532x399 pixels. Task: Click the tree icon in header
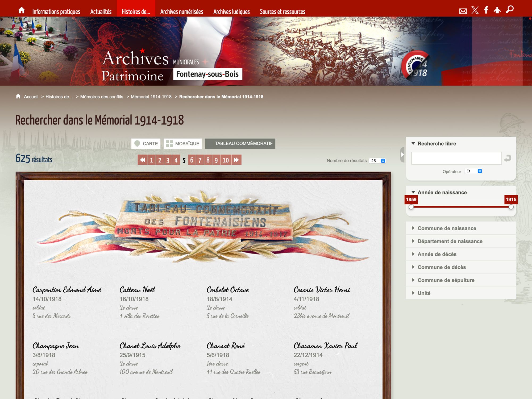[497, 10]
